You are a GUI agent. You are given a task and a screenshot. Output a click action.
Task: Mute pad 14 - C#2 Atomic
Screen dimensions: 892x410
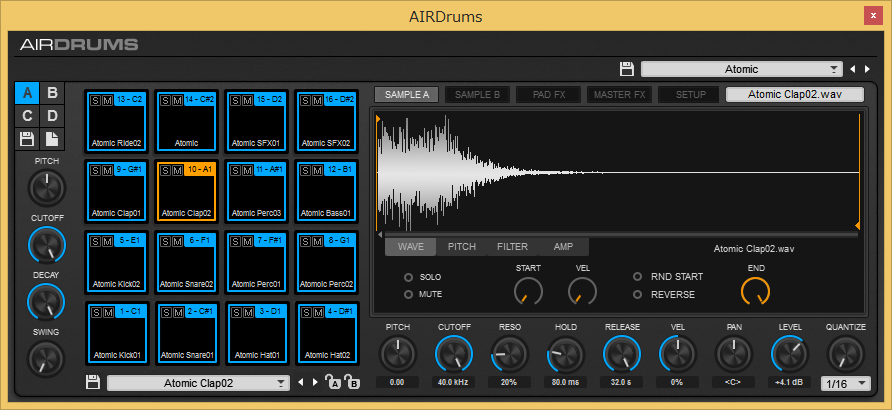tap(177, 100)
